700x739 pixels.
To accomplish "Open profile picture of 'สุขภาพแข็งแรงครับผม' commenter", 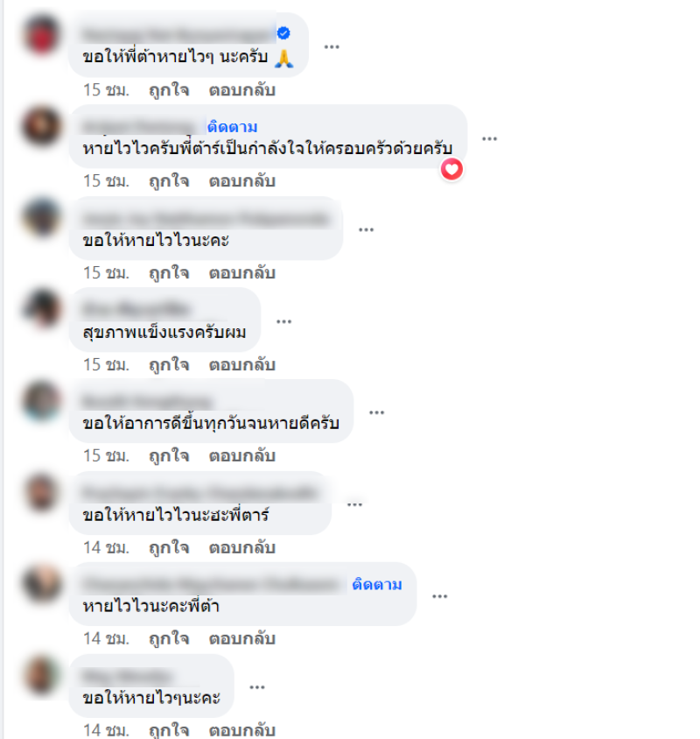I will [42, 309].
